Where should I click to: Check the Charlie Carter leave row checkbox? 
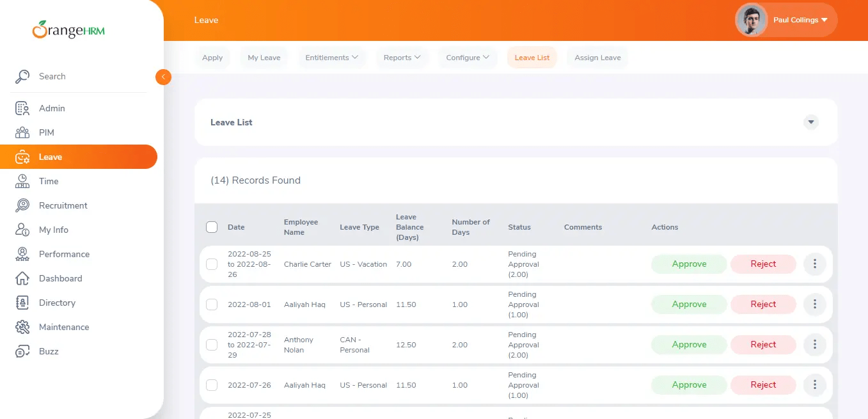pyautogui.click(x=212, y=264)
